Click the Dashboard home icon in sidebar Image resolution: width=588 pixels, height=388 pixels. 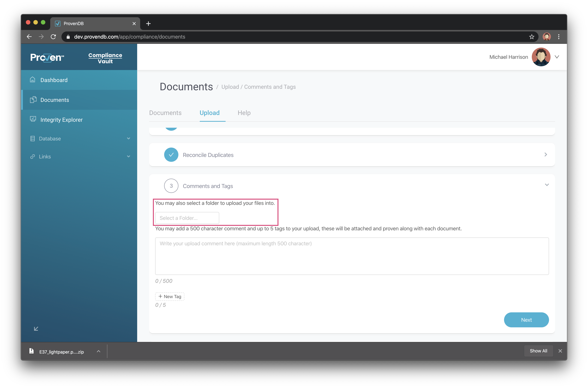tap(32, 80)
